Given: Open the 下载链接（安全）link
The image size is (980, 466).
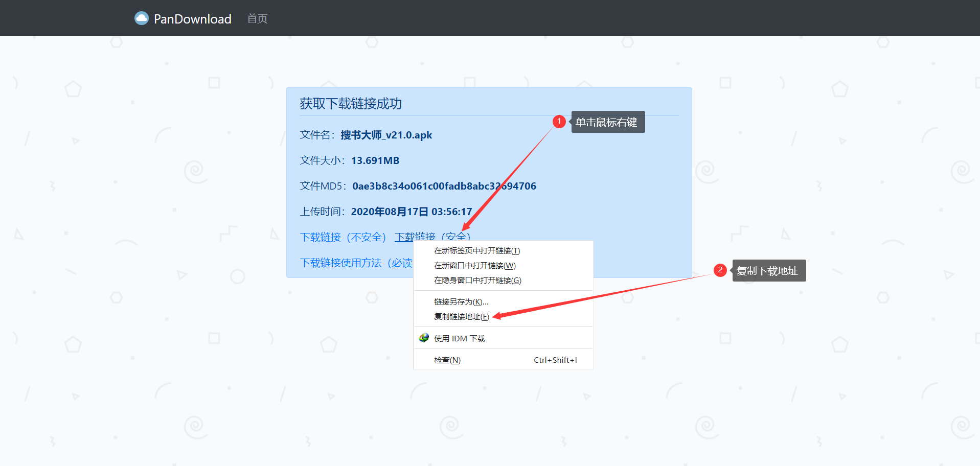Looking at the screenshot, I should click(x=433, y=237).
